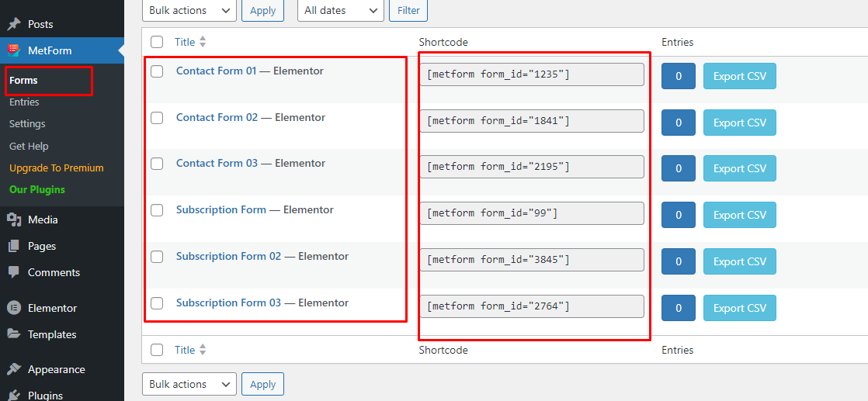Select the shortcode field with form_id 2764
The height and width of the screenshot is (401, 868).
point(532,306)
